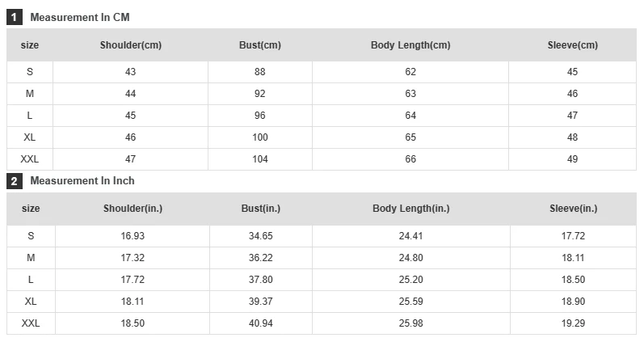Select the Measurement In CM heading
Screen dimensions: 644x342
coord(79,17)
